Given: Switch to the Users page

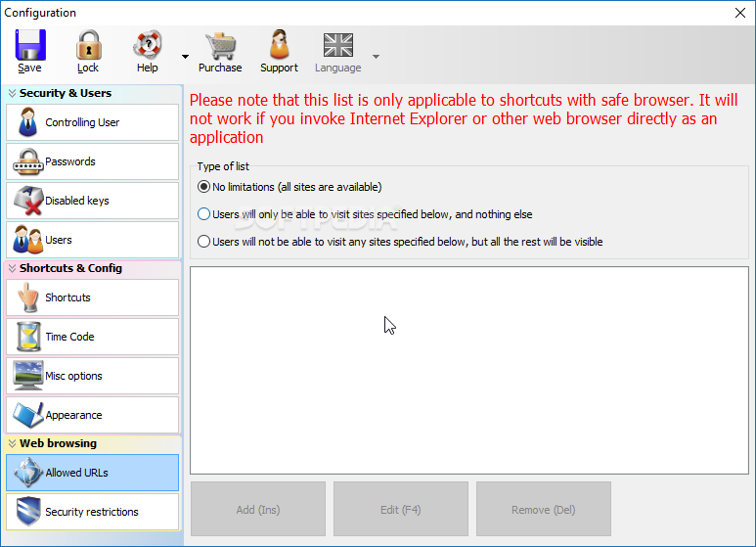Looking at the screenshot, I should 93,240.
